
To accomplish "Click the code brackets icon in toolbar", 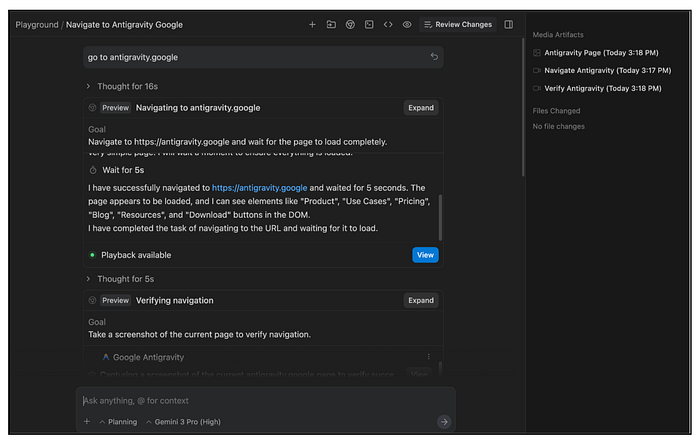I will tap(388, 25).
